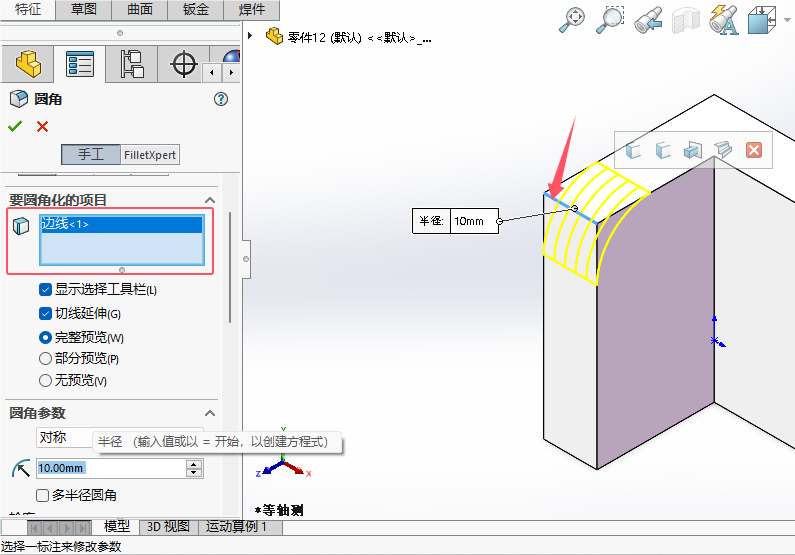Select 部分预览 radio button
The width and height of the screenshot is (795, 555).
pyautogui.click(x=45, y=358)
